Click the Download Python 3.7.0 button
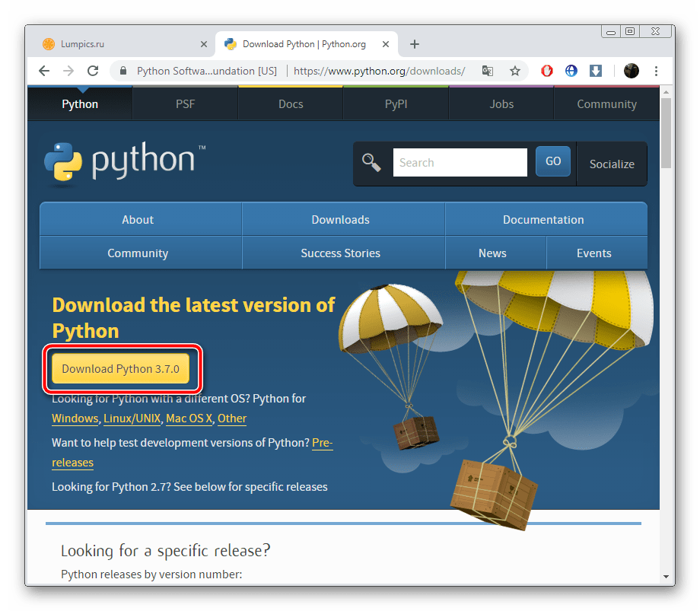The image size is (700, 611). [x=120, y=368]
